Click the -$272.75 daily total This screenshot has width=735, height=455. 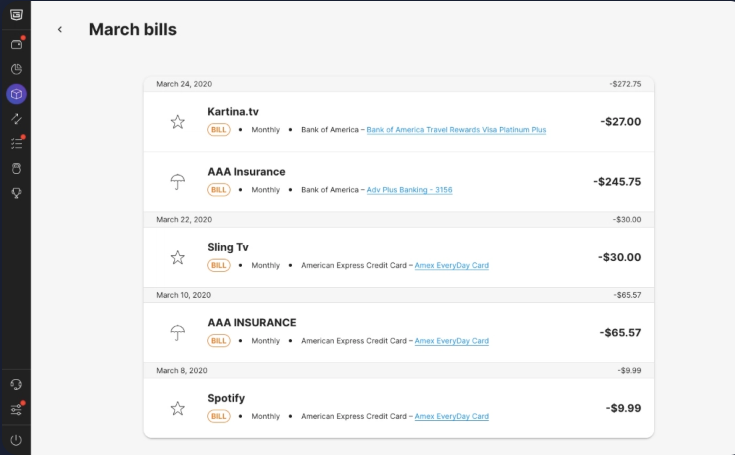[x=625, y=84]
